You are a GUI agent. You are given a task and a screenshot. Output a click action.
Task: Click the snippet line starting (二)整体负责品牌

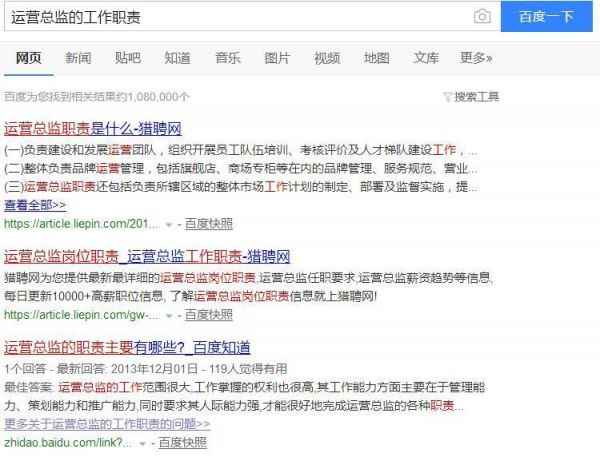[241, 168]
